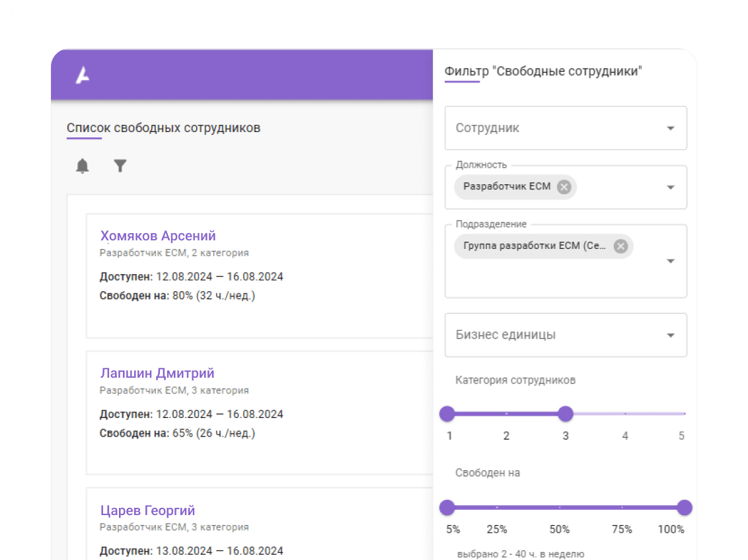
Task: Click the funnel filter icon
Action: pos(120,165)
